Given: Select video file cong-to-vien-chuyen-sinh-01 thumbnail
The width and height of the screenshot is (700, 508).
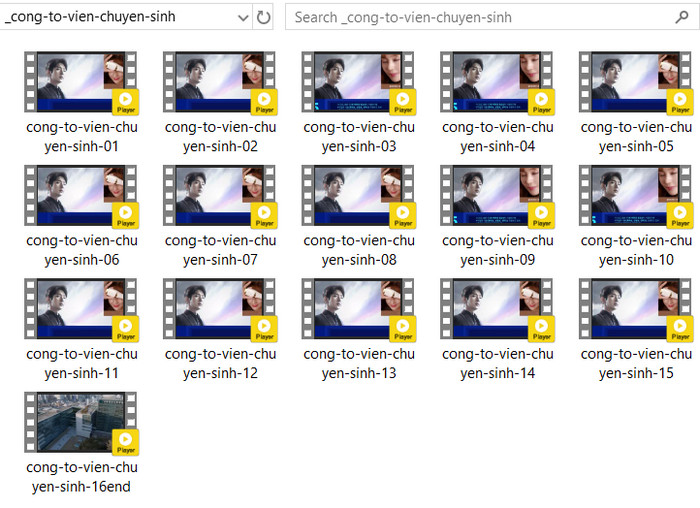Looking at the screenshot, I should click(x=81, y=83).
